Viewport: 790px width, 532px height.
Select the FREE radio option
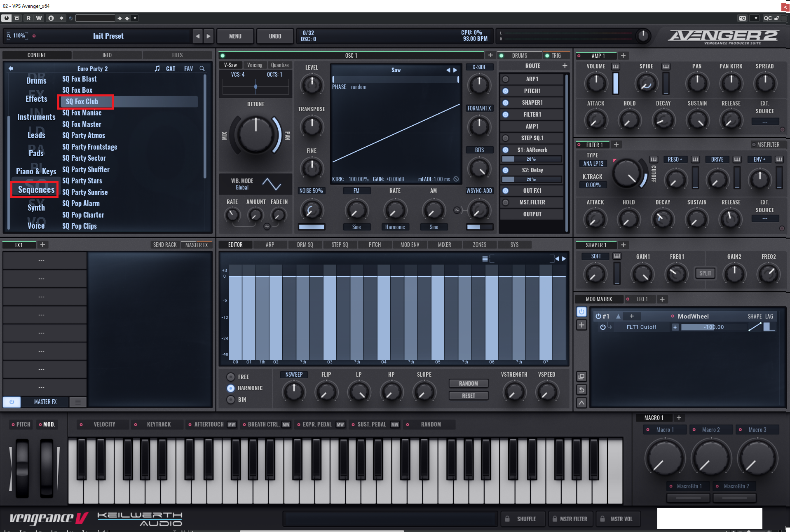[231, 377]
